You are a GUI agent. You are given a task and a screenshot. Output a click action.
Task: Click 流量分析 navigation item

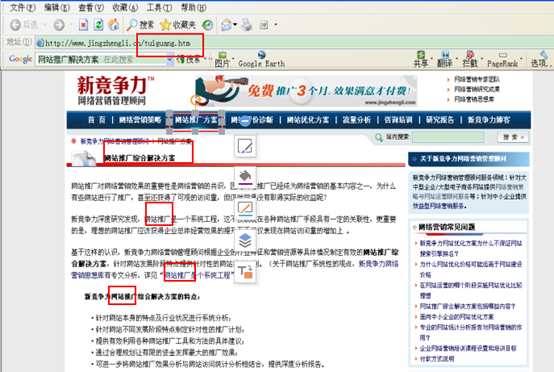click(356, 120)
